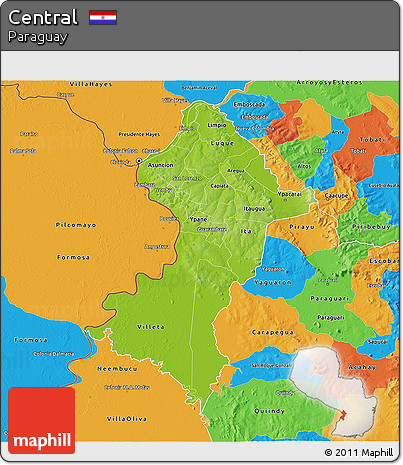Click the "Villeta" district label
This screenshot has width=403, height=465.
pyautogui.click(x=151, y=327)
